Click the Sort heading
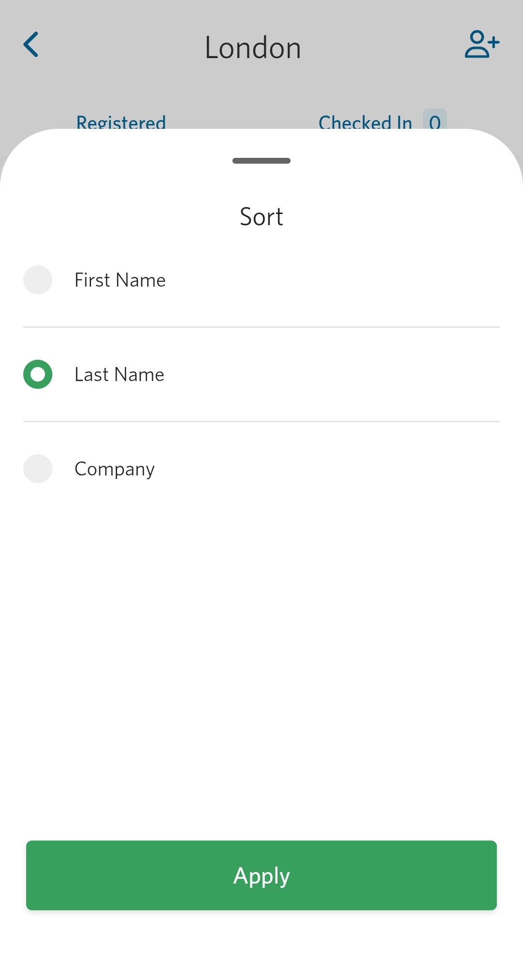This screenshot has height=980, width=523. [261, 216]
